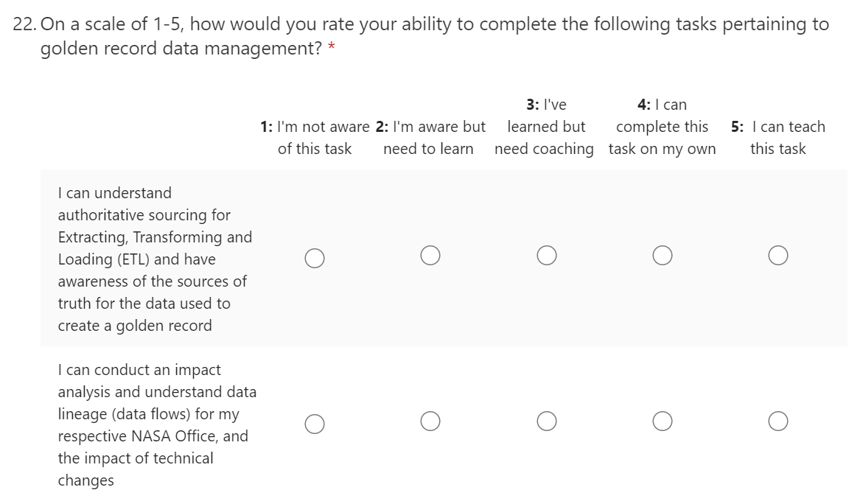
Task: Choose rating 3 for ETL authoritative sourcing row
Action: pyautogui.click(x=546, y=255)
